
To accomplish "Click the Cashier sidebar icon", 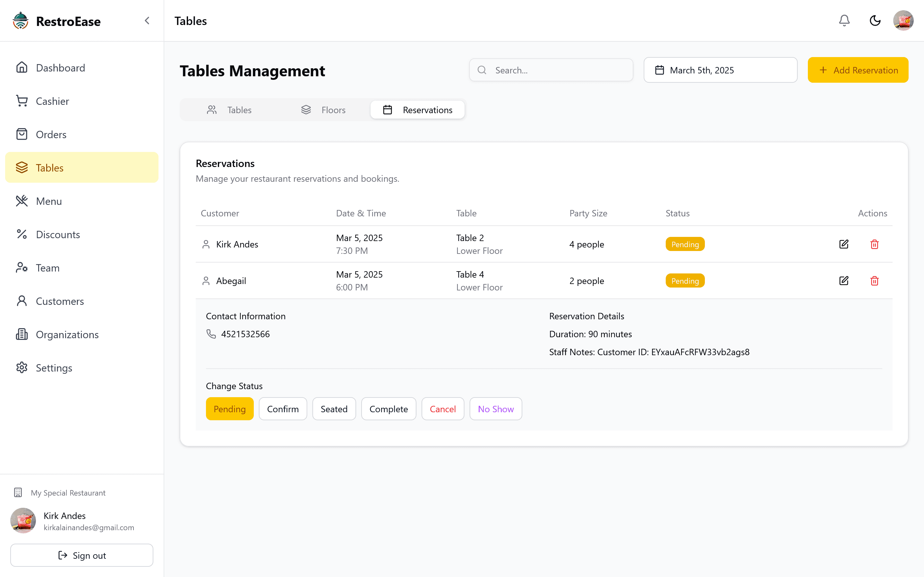I will (x=22, y=101).
